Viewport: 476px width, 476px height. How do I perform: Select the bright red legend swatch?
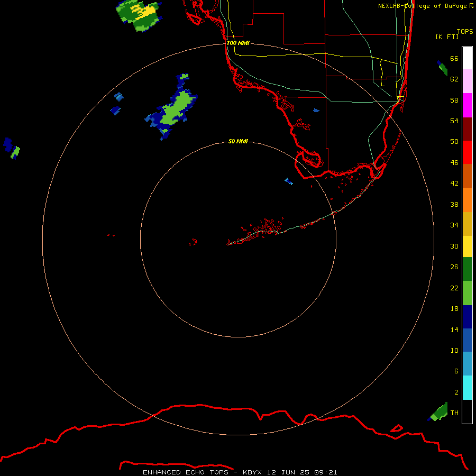pyautogui.click(x=467, y=152)
